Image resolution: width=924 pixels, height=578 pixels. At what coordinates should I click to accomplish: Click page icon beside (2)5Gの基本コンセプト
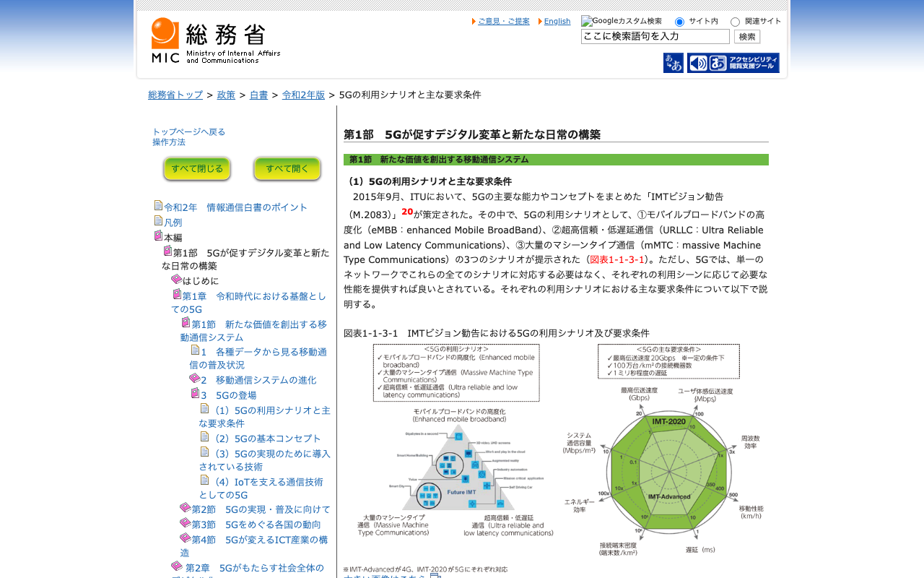(204, 436)
